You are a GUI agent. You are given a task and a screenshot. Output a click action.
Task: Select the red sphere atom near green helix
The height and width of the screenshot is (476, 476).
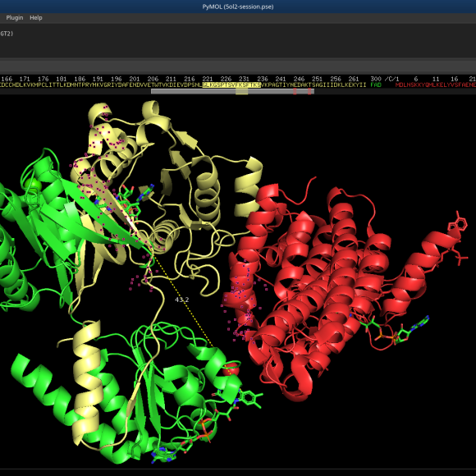[x=231, y=368]
